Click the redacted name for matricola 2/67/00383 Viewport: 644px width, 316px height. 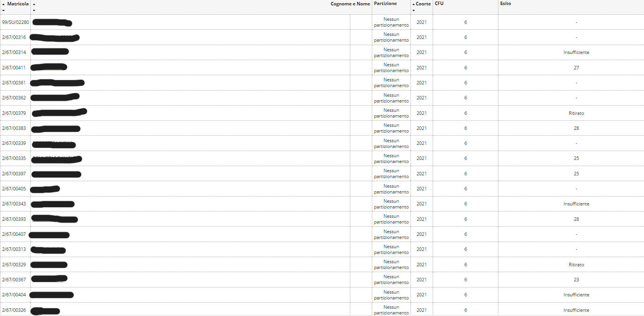coord(56,129)
